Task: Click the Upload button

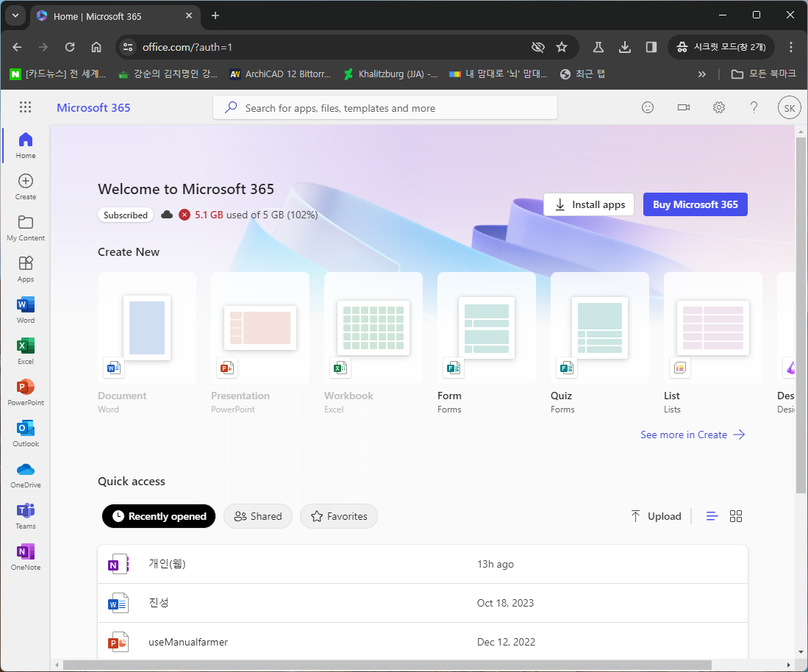Action: (x=656, y=516)
